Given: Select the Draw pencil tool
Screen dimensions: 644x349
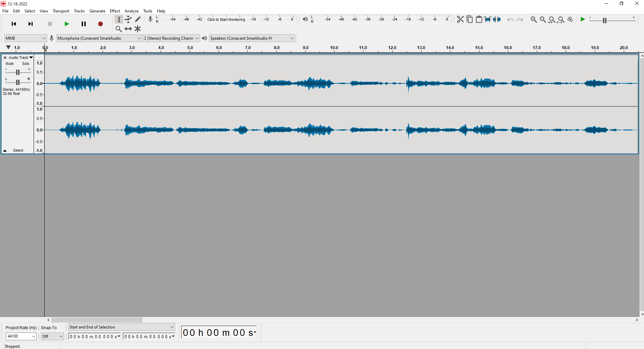Looking at the screenshot, I should 138,20.
